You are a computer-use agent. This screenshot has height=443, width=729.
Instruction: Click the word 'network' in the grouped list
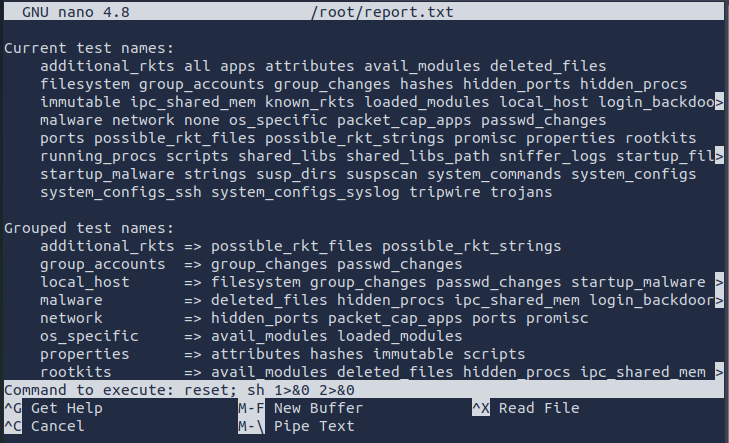click(71, 318)
